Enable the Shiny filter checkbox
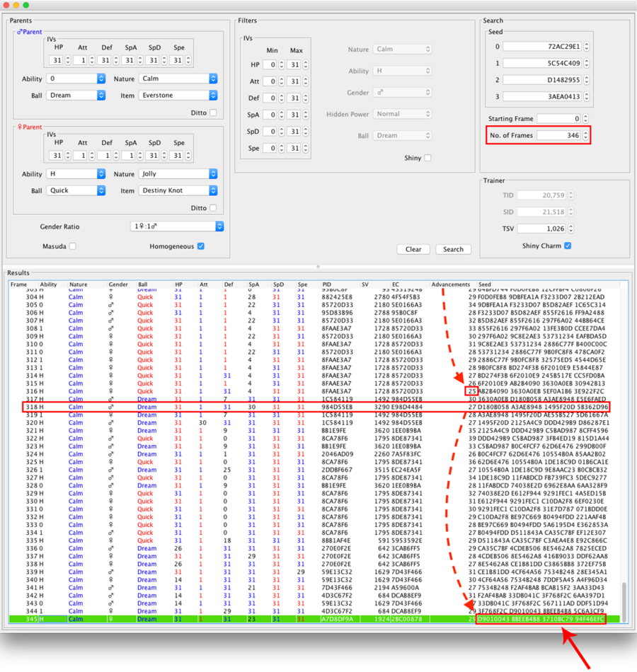The image size is (637, 672). click(x=427, y=158)
